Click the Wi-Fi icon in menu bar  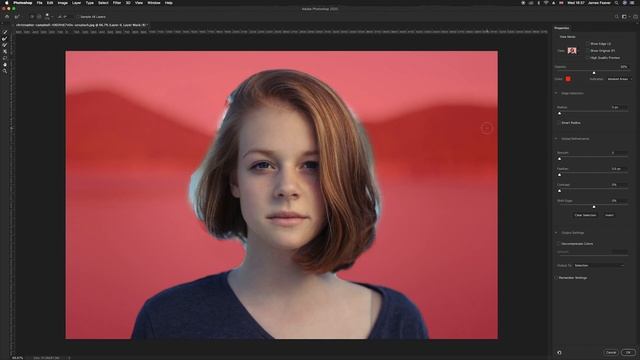tap(546, 3)
